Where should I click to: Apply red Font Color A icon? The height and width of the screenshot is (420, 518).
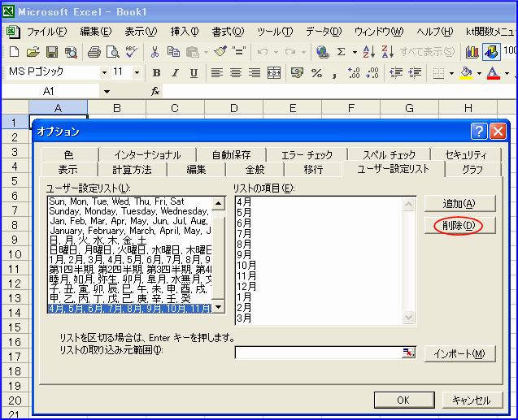(x=494, y=73)
